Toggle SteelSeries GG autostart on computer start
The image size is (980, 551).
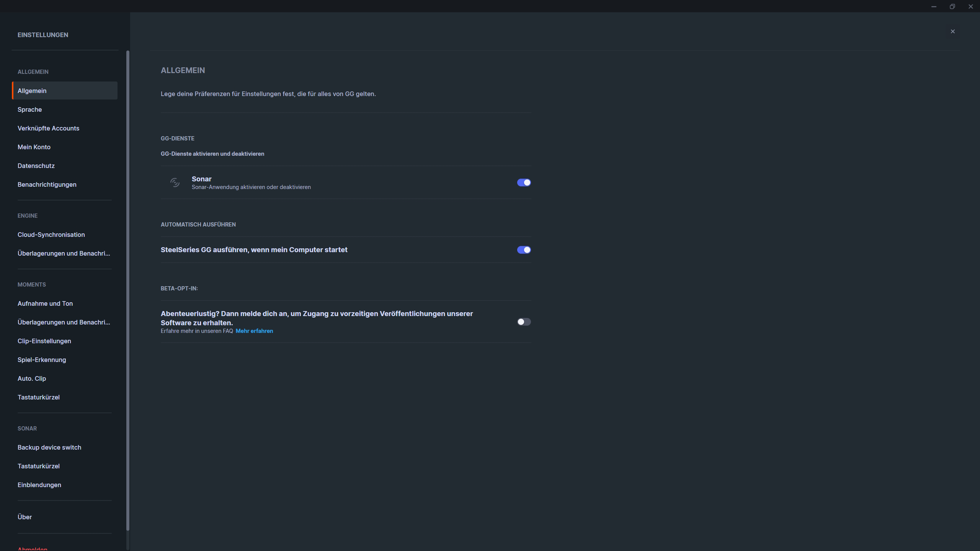(524, 250)
